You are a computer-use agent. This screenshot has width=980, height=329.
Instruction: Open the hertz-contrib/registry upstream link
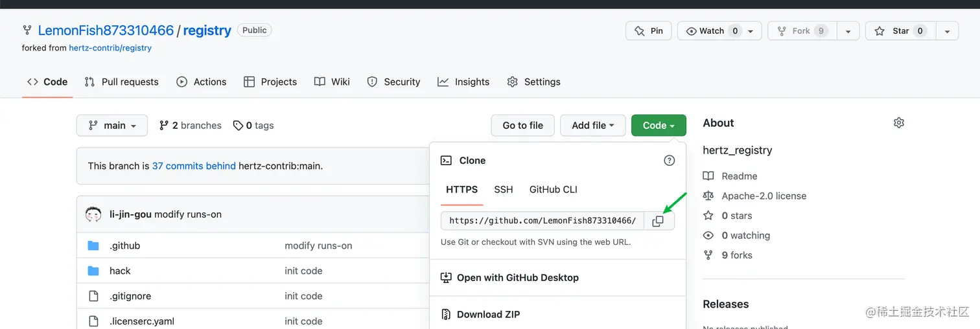pyautogui.click(x=110, y=48)
